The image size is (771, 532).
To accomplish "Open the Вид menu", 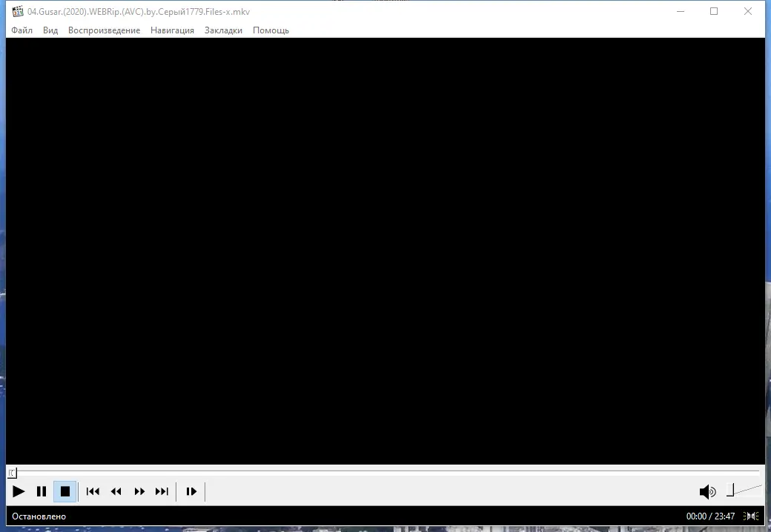I will (50, 30).
